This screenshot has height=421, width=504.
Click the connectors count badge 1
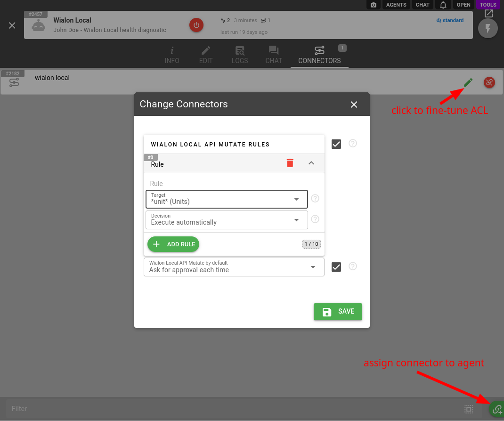[342, 48]
